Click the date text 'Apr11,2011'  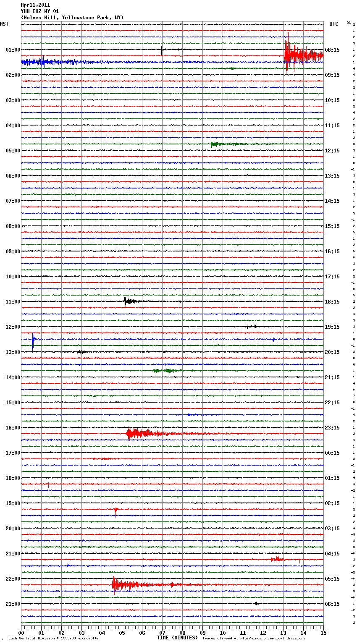pyautogui.click(x=35, y=5)
